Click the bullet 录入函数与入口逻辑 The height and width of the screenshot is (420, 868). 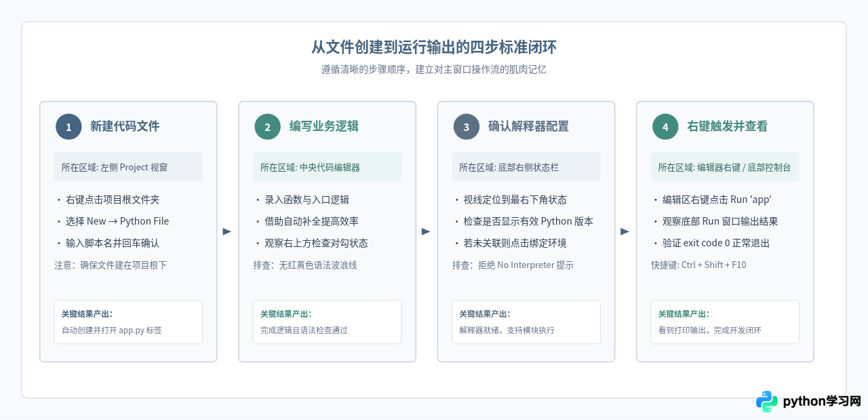[307, 199]
